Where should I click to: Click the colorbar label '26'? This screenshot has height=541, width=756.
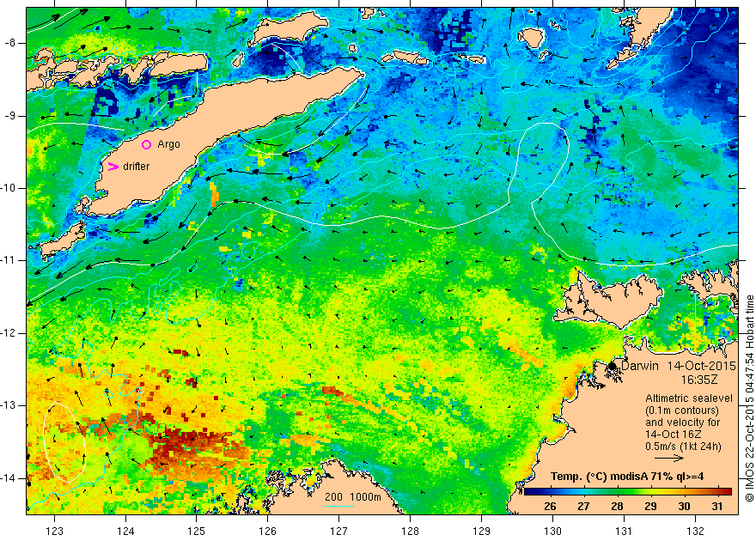550,507
